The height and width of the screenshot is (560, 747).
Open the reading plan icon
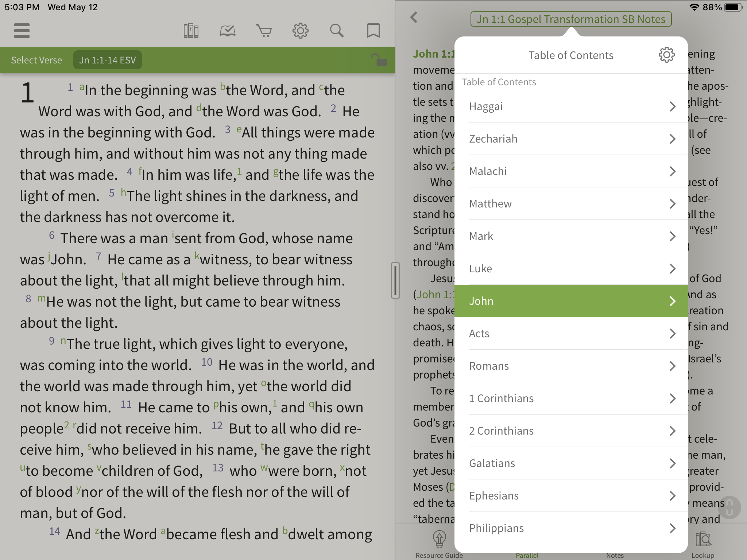pos(227,31)
